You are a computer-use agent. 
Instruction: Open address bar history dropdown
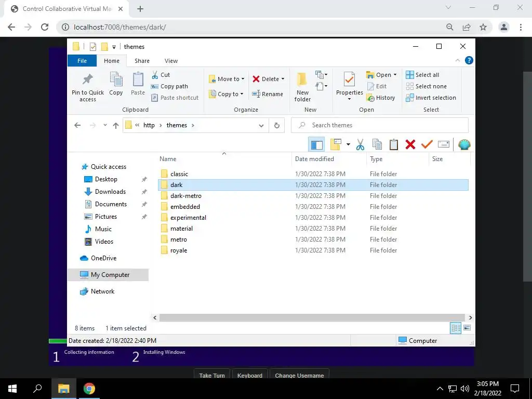pos(261,126)
